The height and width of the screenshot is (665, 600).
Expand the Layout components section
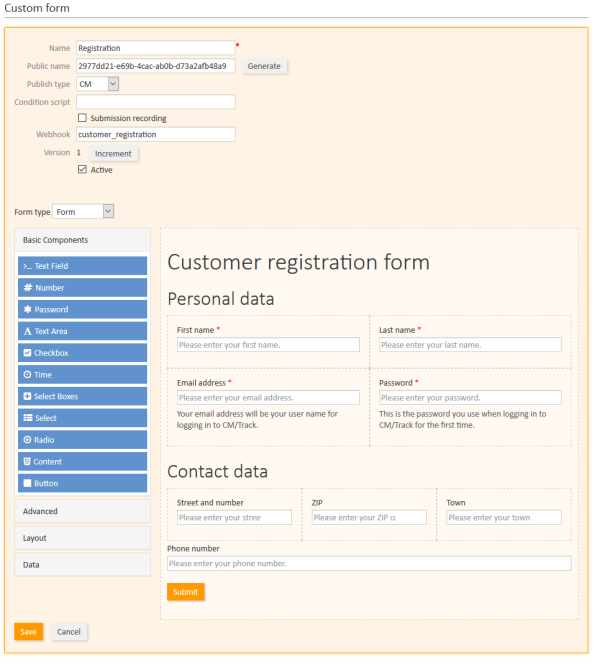(82, 538)
